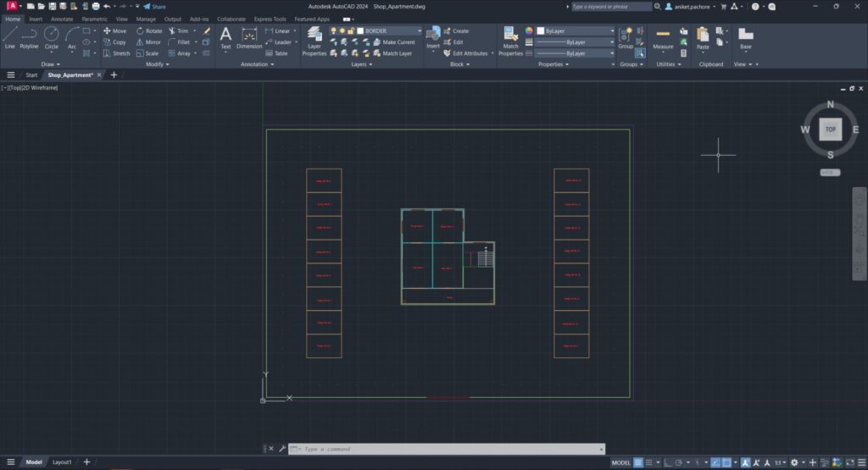This screenshot has height=470, width=868.
Task: Switch to the Start file tab
Action: (31, 75)
